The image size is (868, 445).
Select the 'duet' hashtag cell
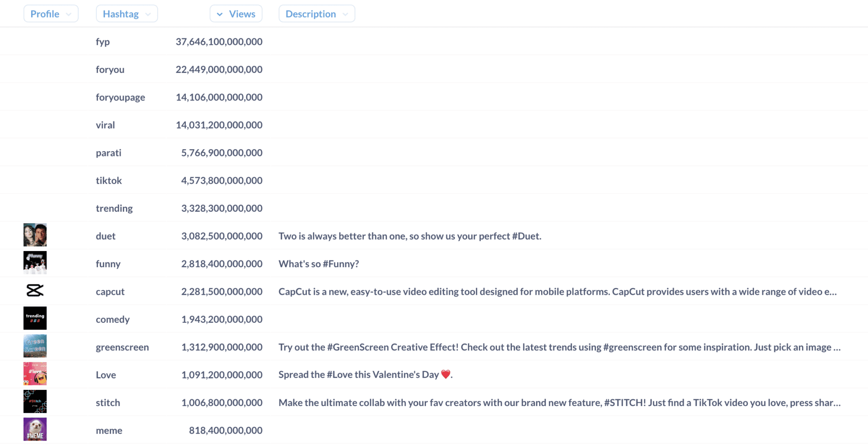click(x=106, y=236)
